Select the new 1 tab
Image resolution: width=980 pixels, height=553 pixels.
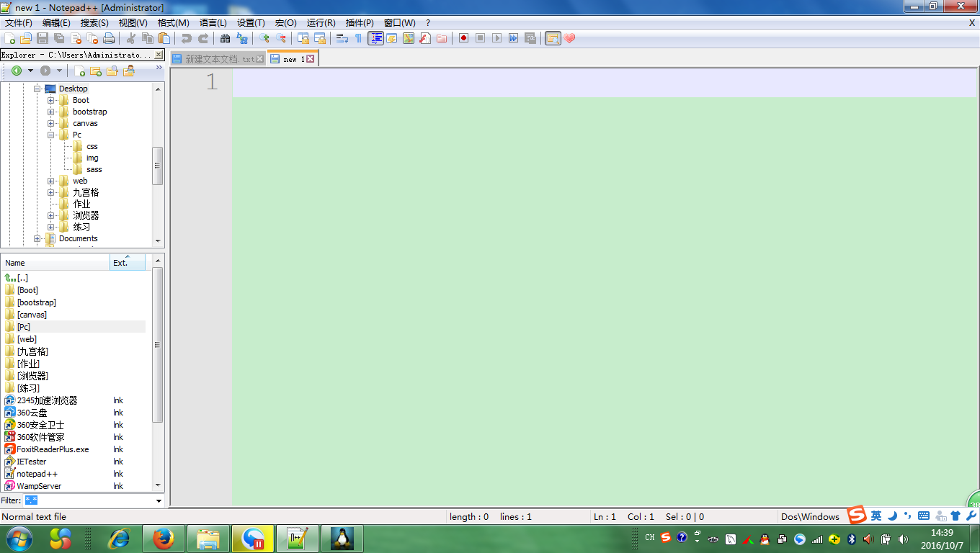(293, 59)
